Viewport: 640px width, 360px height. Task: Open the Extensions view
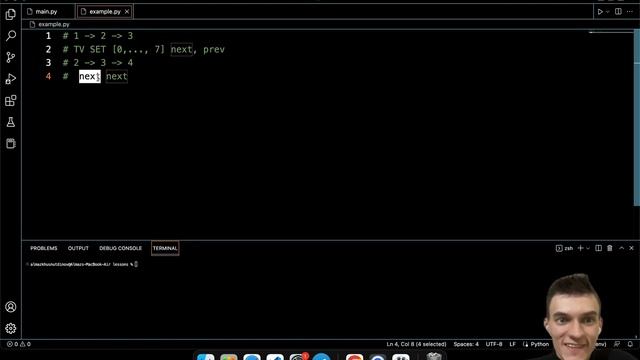tap(11, 100)
